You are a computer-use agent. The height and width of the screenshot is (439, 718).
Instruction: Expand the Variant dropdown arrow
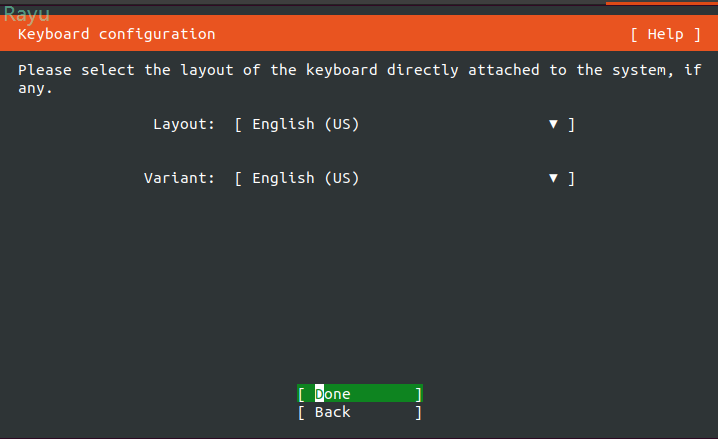click(553, 178)
